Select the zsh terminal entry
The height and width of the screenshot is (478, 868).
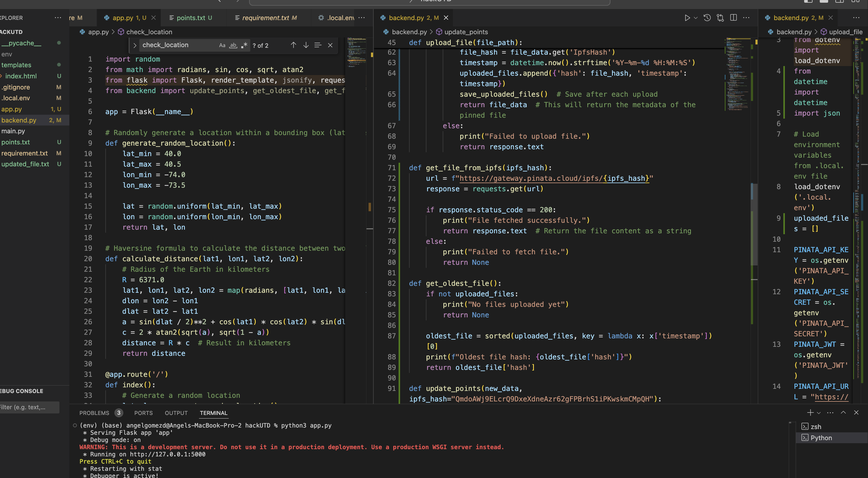pos(815,427)
